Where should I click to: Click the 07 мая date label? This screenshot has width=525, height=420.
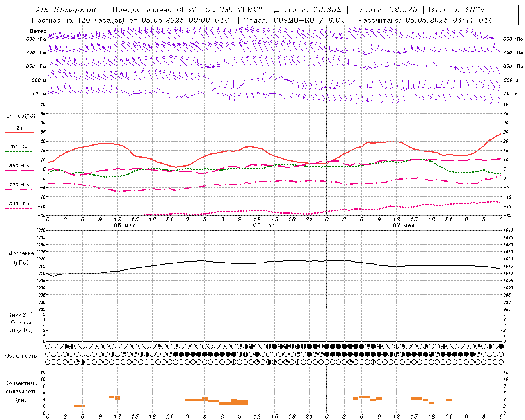(x=403, y=226)
